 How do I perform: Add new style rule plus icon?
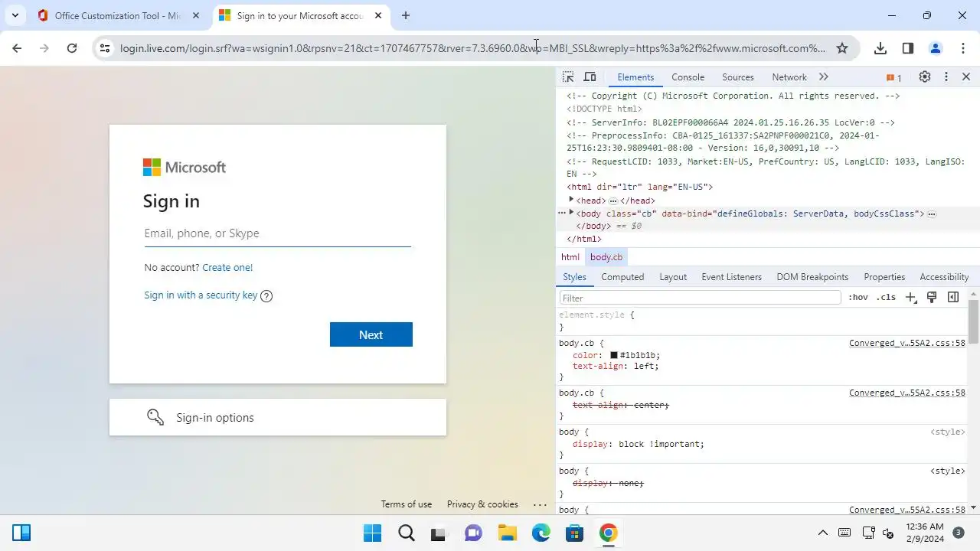coord(910,298)
